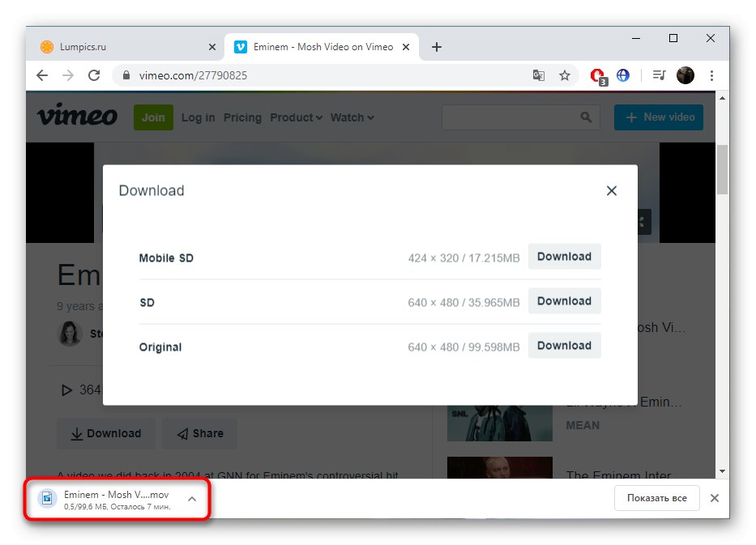
Task: Click the Chrome profile avatar
Action: coord(686,75)
